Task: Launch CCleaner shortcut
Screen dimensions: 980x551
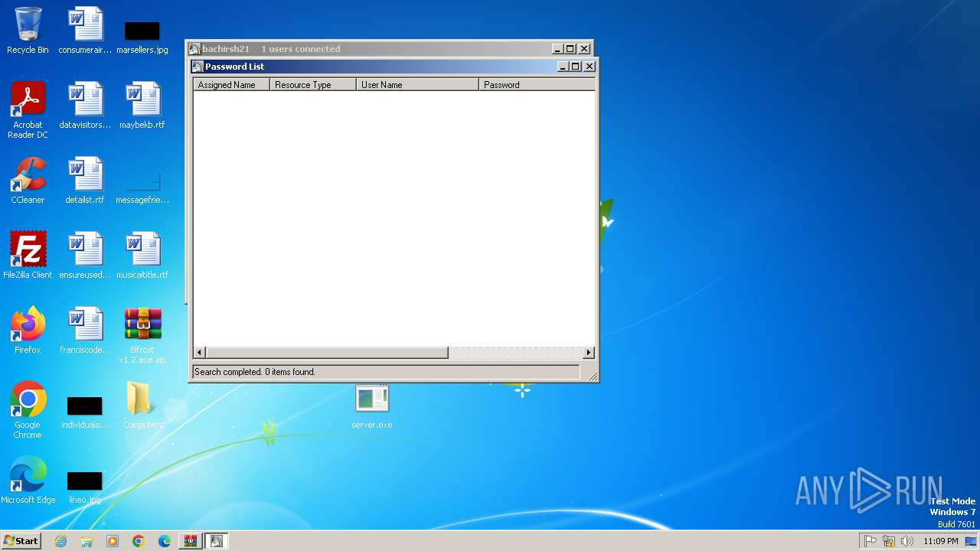Action: click(x=28, y=181)
